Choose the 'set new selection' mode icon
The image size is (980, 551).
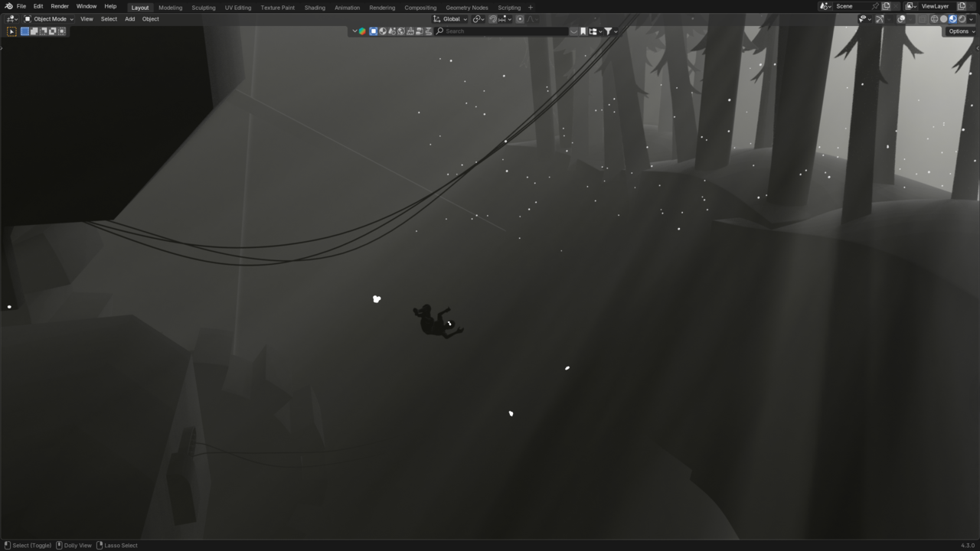25,31
